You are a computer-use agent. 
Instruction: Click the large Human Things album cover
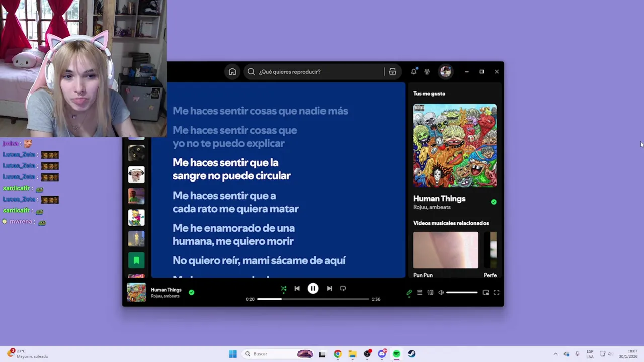(455, 146)
